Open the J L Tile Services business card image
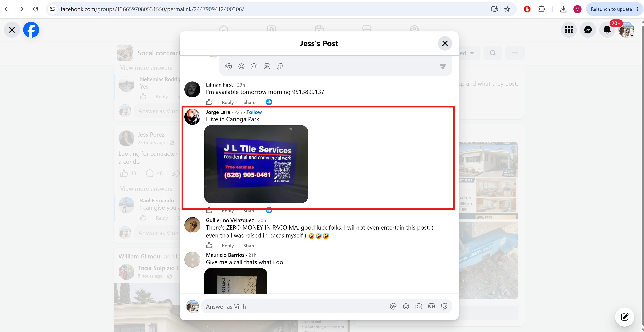Screen dimensions: 644x332 tap(256, 164)
